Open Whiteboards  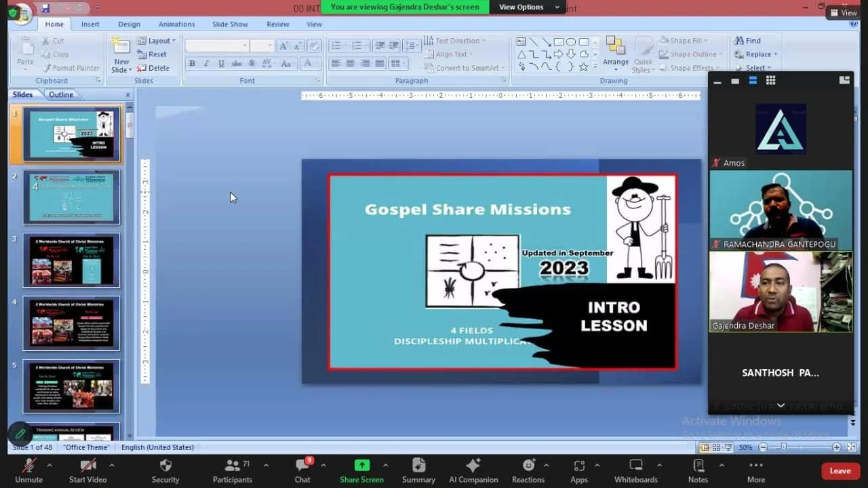click(x=636, y=470)
